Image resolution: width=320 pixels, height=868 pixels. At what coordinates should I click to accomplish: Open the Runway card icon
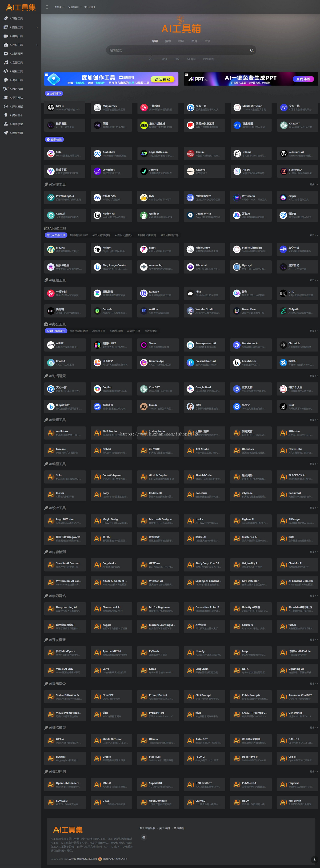(x=144, y=293)
